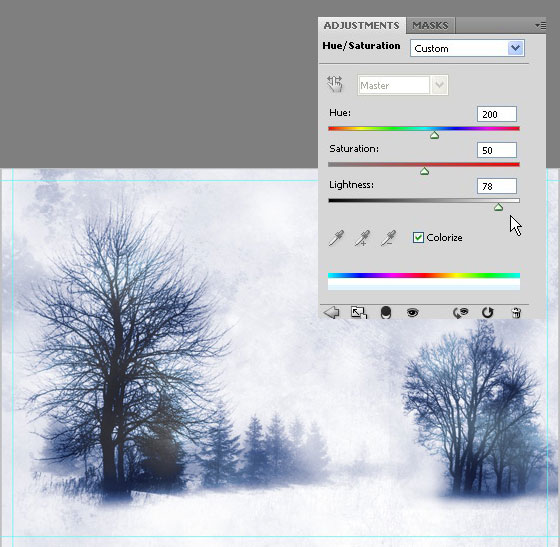Open the panel flyout menu
Screen dimensions: 560x547
[540, 25]
